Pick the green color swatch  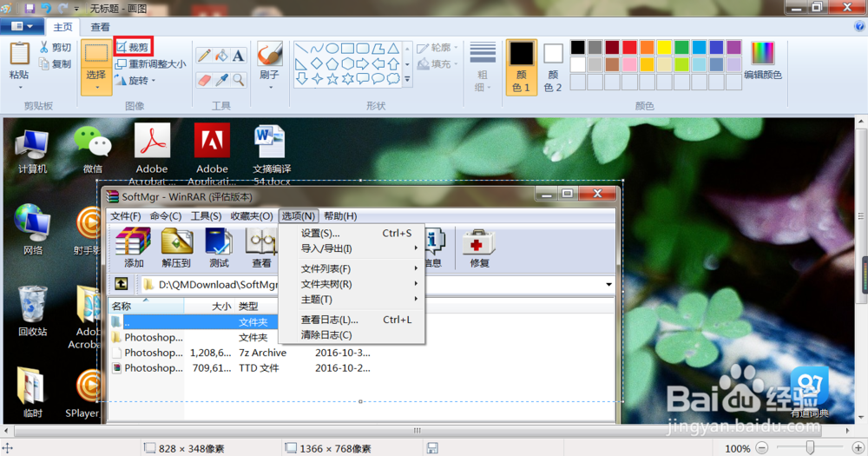click(681, 48)
